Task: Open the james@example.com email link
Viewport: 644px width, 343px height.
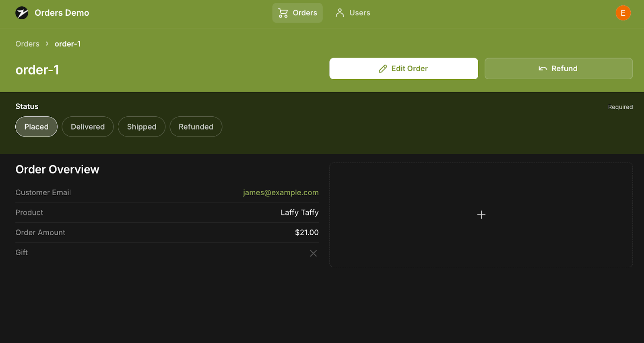Action: click(x=281, y=192)
